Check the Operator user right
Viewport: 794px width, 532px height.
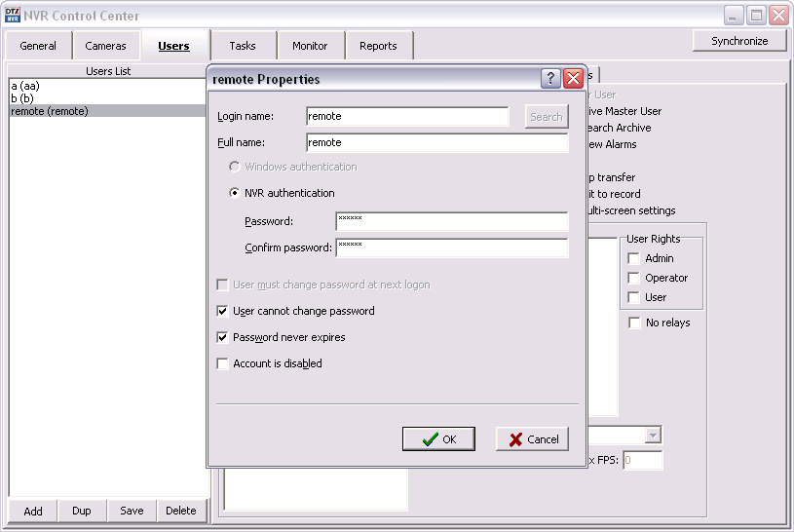[633, 278]
